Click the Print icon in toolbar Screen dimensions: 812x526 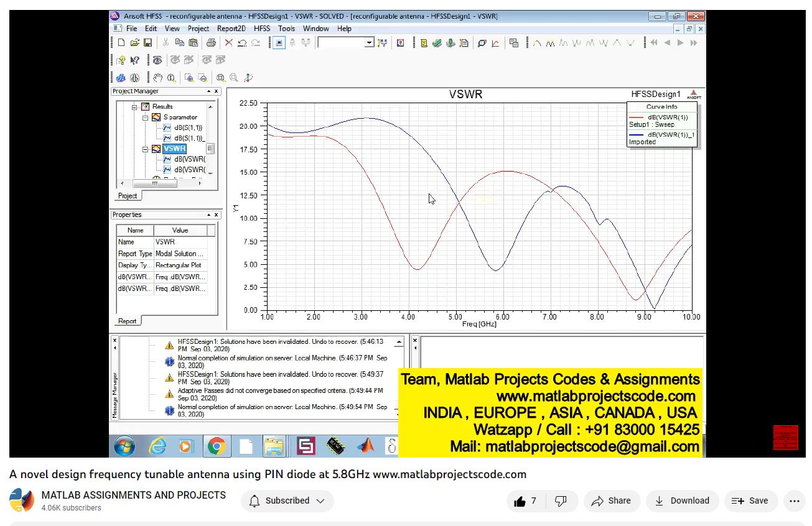click(211, 43)
